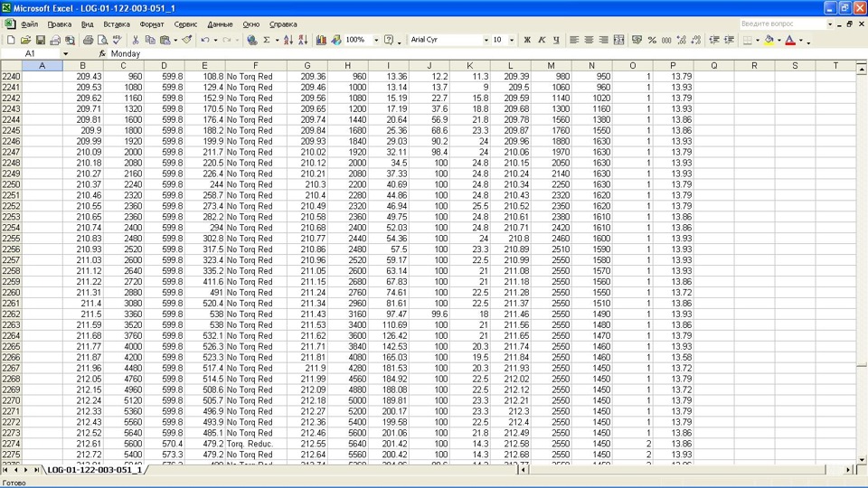This screenshot has width=868, height=488.
Task: Increase cell indent
Action: click(729, 40)
